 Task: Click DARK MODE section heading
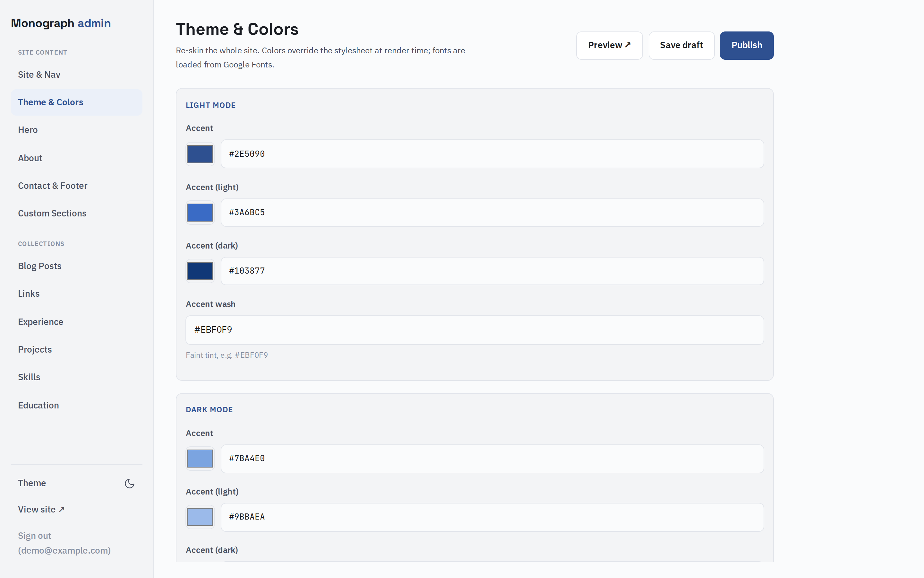pyautogui.click(x=209, y=410)
